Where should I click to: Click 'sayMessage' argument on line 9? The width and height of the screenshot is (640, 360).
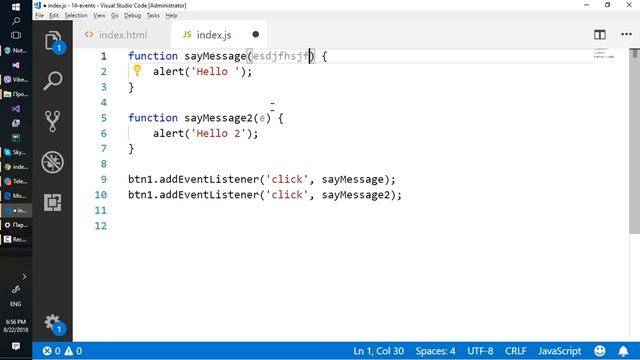[353, 180]
